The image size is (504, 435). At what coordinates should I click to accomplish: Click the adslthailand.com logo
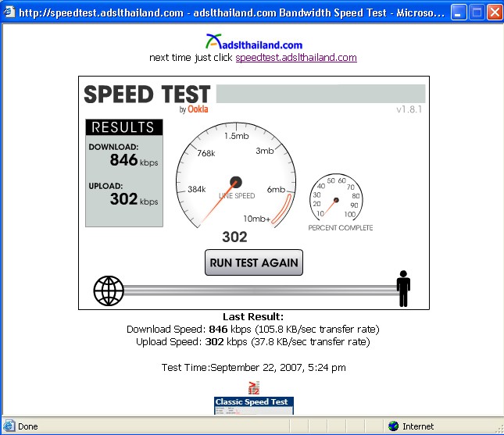pos(254,41)
